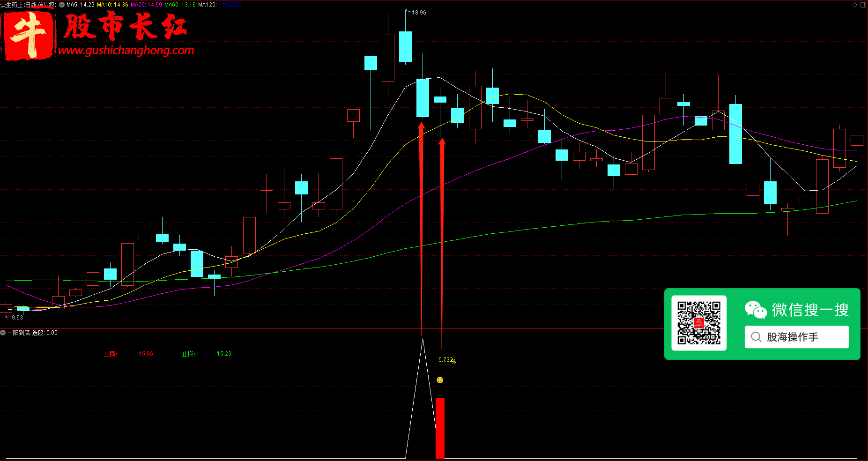868x461 pixels.
Task: Click the 一阳到底 indicator name
Action: (19, 333)
